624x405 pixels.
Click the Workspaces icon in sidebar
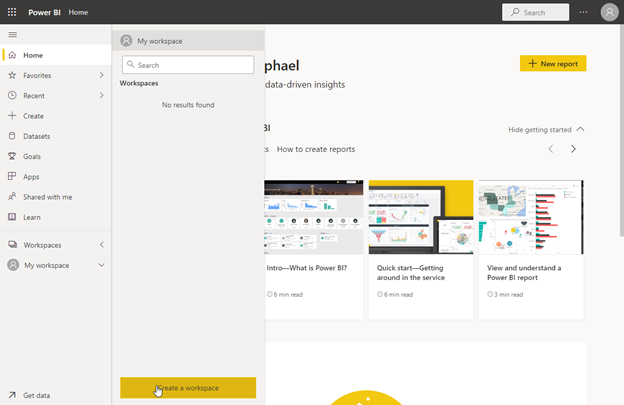[13, 245]
